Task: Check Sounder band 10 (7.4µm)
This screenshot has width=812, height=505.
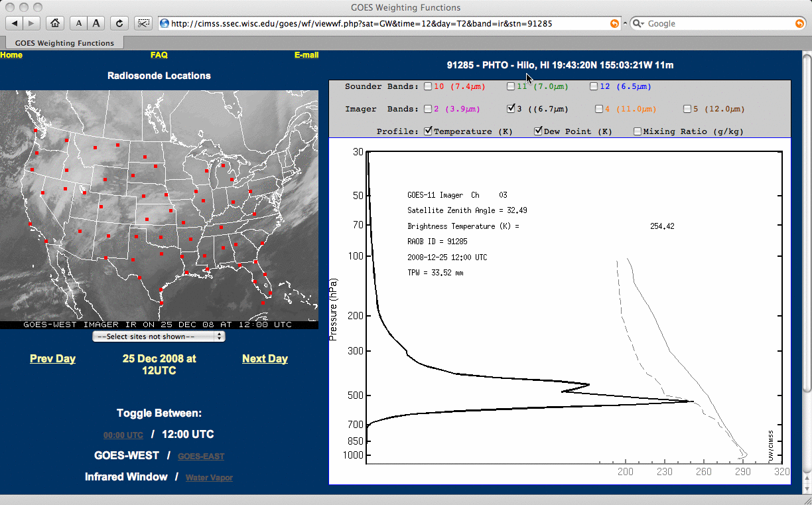Action: coord(428,86)
